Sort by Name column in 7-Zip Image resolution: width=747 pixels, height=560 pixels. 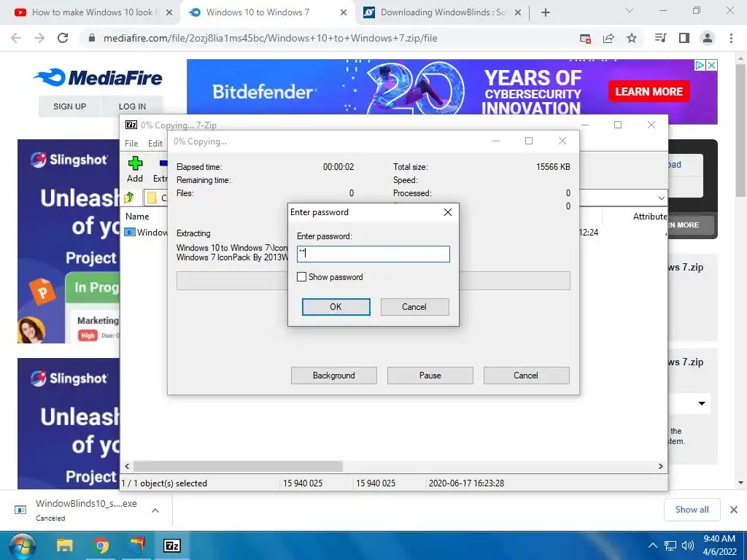[x=137, y=216]
